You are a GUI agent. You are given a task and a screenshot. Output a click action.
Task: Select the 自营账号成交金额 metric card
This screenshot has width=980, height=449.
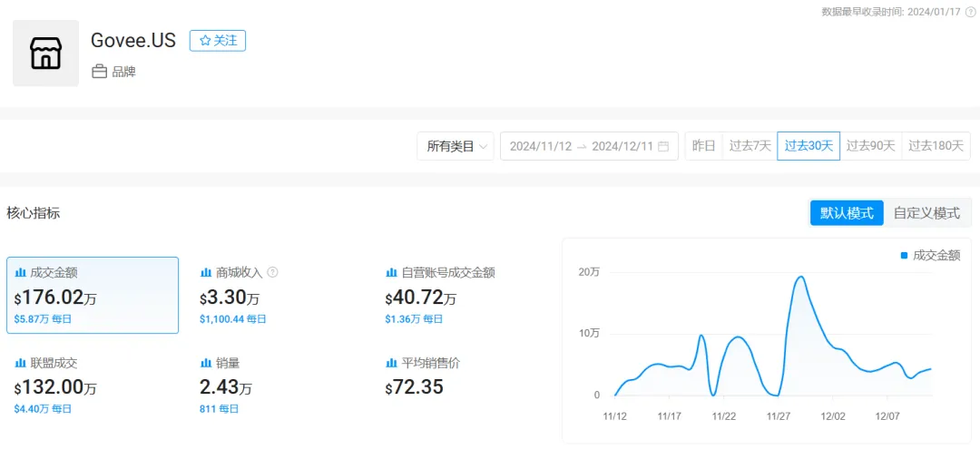[464, 296]
